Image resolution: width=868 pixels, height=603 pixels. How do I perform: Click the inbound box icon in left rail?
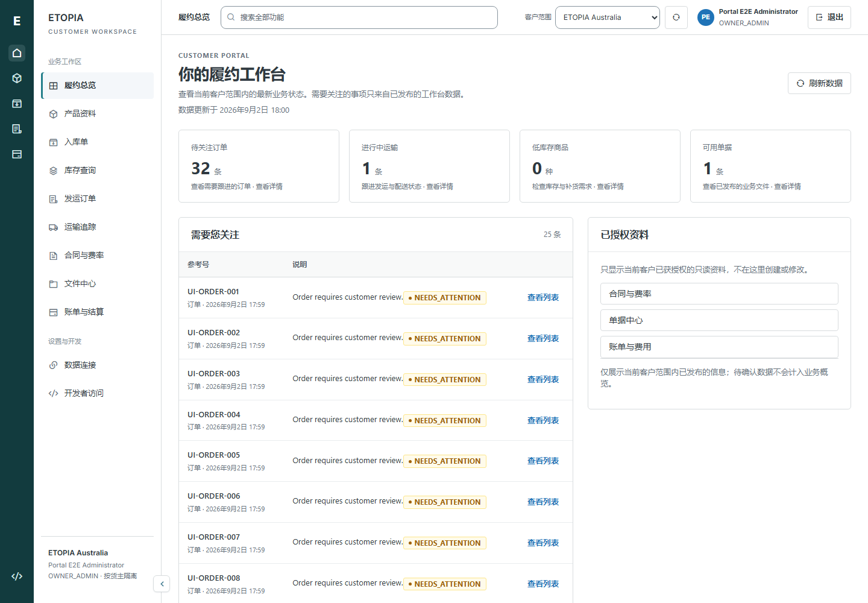pos(17,104)
